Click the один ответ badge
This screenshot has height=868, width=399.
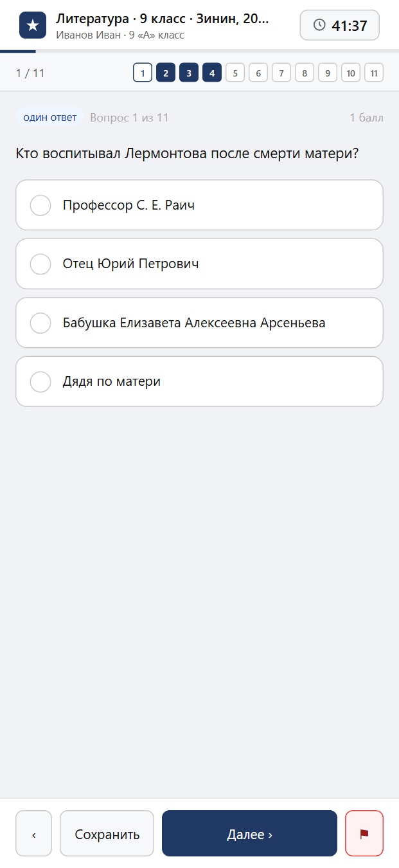click(49, 118)
